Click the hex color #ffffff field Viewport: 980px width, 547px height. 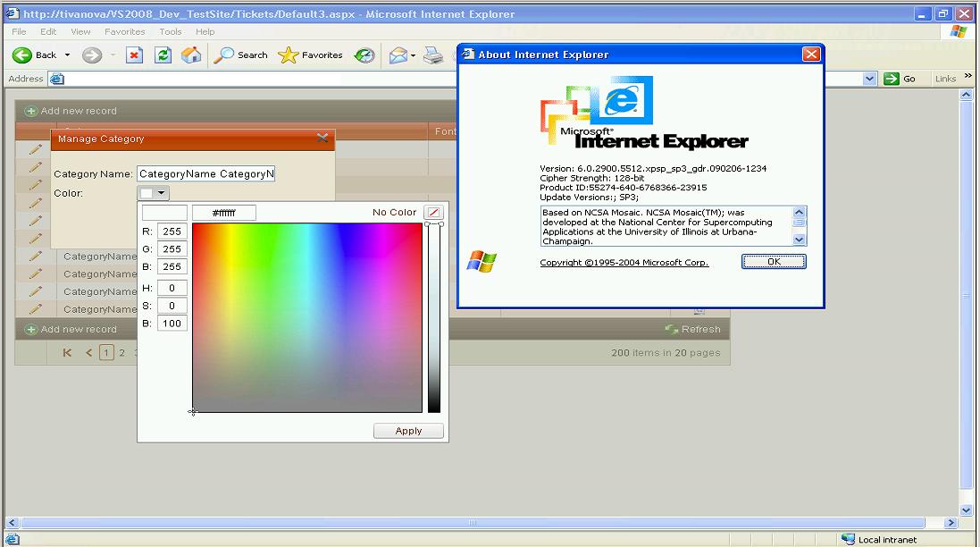[x=223, y=213]
